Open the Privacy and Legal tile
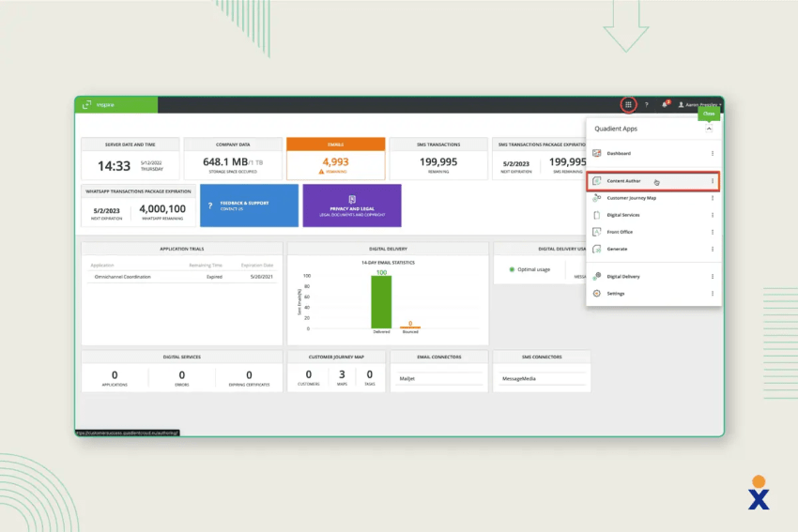798x532 pixels. pyautogui.click(x=352, y=205)
